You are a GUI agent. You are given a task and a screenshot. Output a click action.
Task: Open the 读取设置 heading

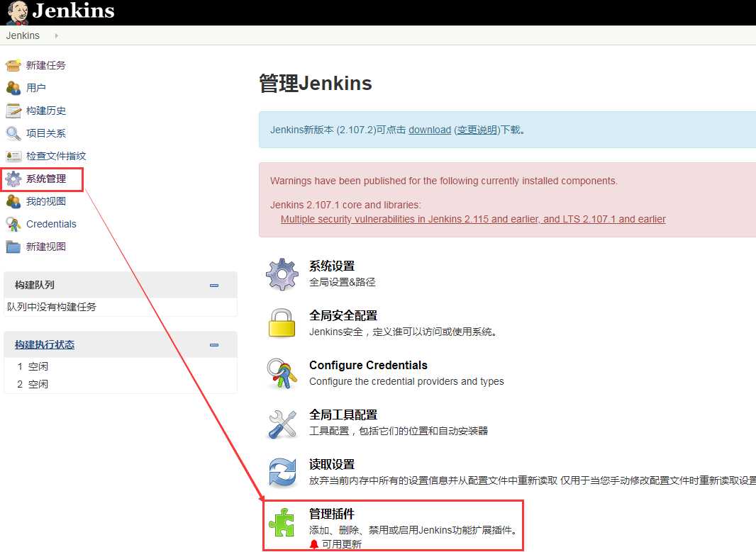[x=332, y=464]
